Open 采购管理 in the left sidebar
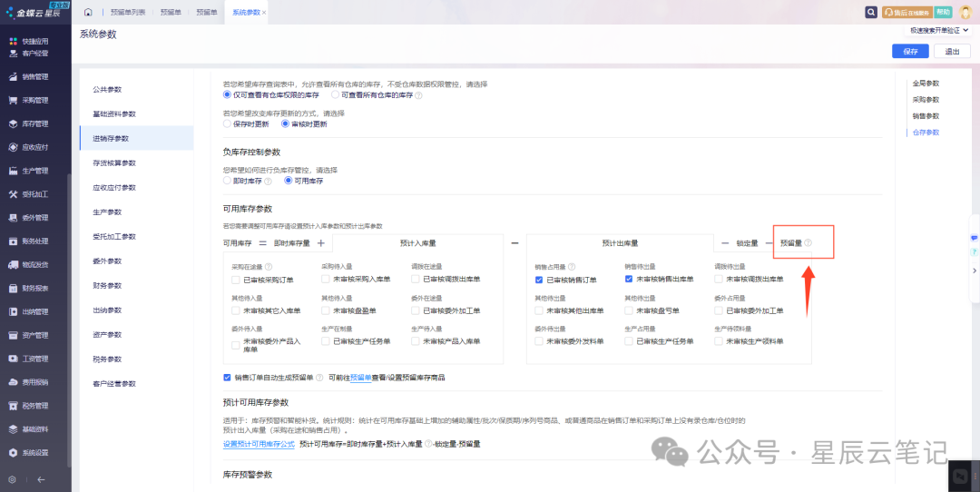Image resolution: width=980 pixels, height=492 pixels. 34,100
